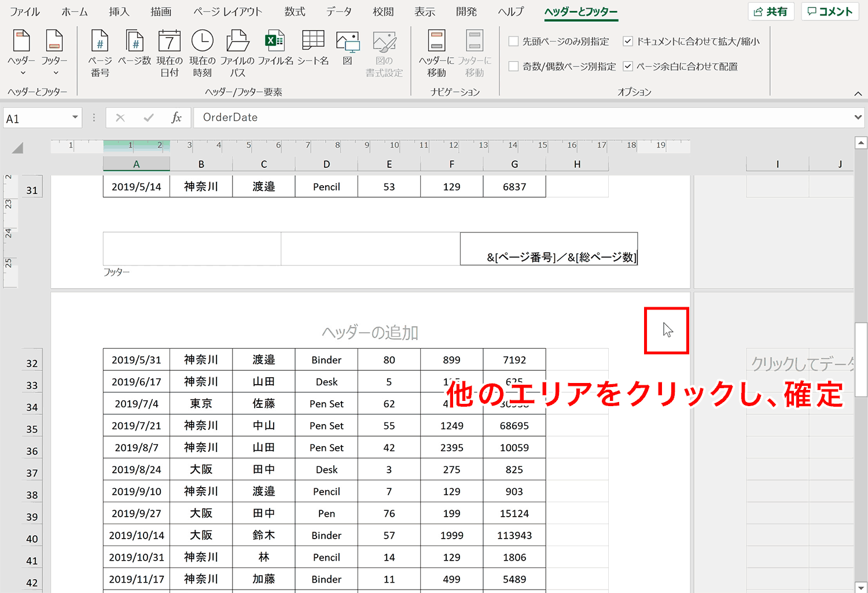
Task: Click the 共有 share button
Action: tap(771, 12)
